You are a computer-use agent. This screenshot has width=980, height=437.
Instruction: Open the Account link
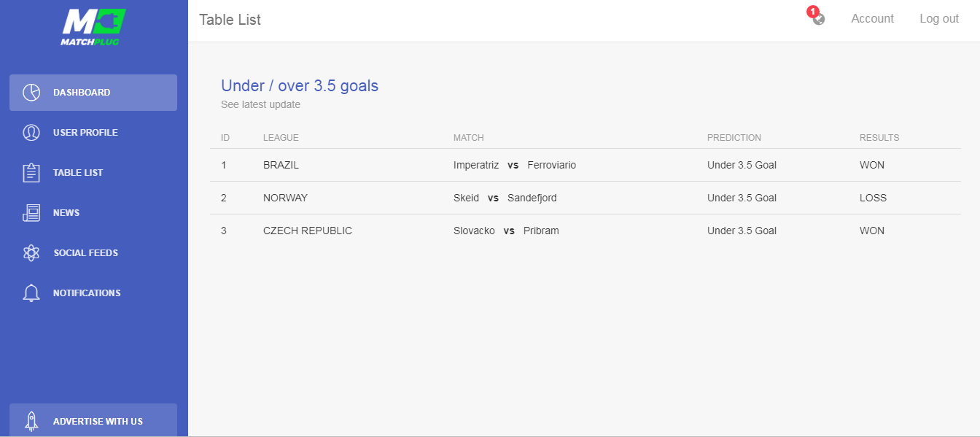[872, 19]
